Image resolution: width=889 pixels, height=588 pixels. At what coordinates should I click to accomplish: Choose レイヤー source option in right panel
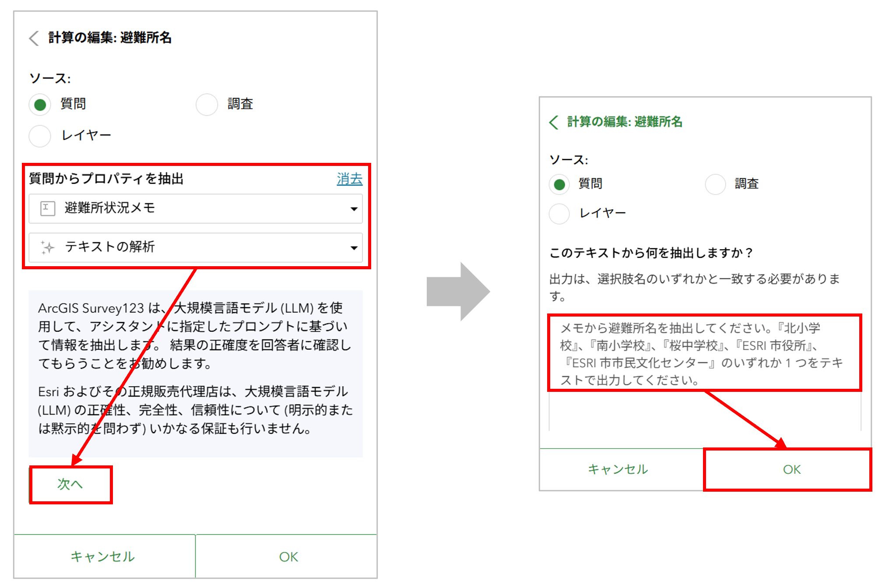[559, 214]
